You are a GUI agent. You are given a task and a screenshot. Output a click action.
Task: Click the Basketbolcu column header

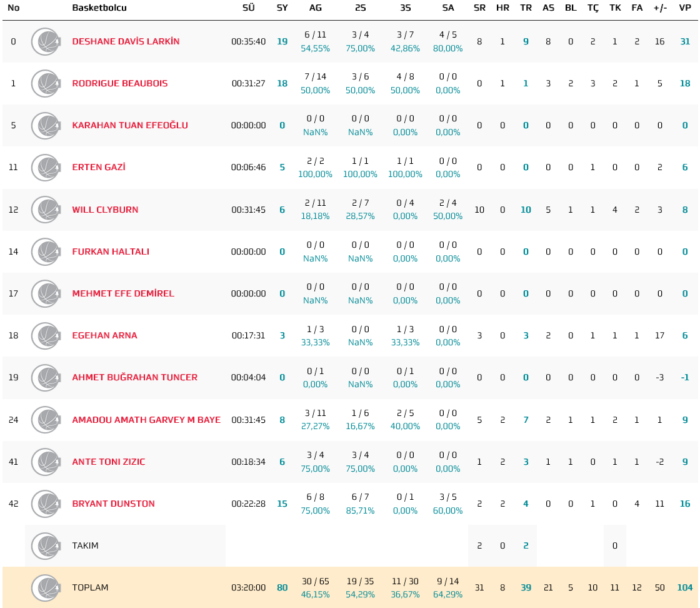pyautogui.click(x=99, y=8)
